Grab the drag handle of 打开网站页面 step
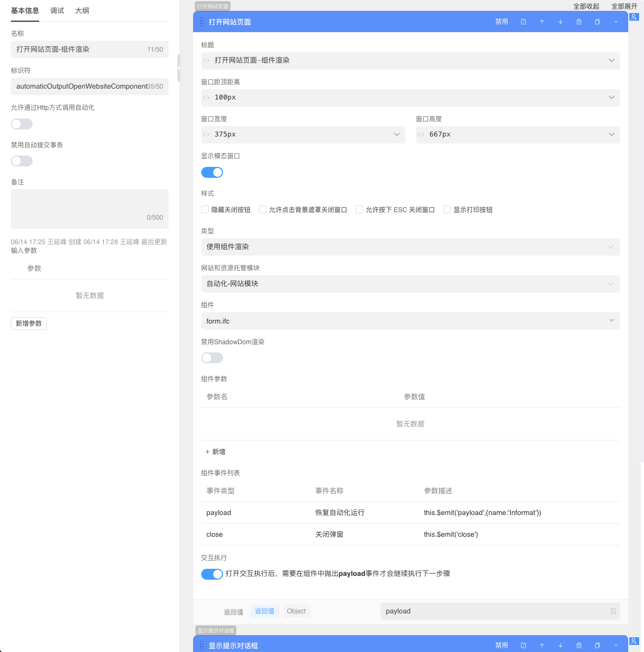This screenshot has height=652, width=644. click(202, 22)
